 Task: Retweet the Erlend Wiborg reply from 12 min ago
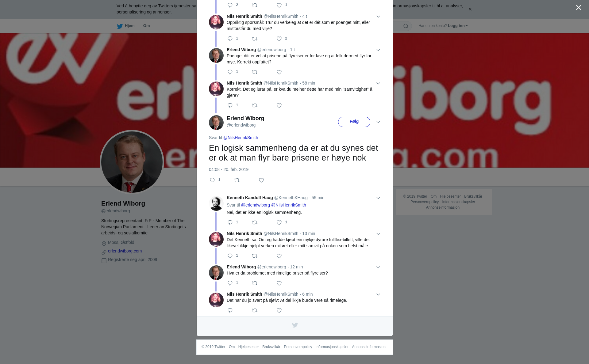pyautogui.click(x=255, y=283)
